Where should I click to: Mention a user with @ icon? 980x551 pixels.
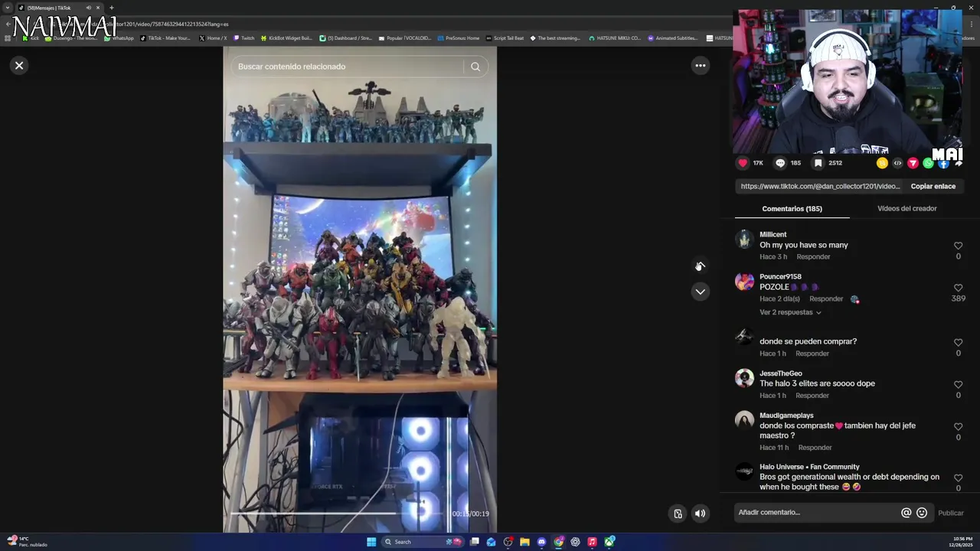click(x=906, y=513)
